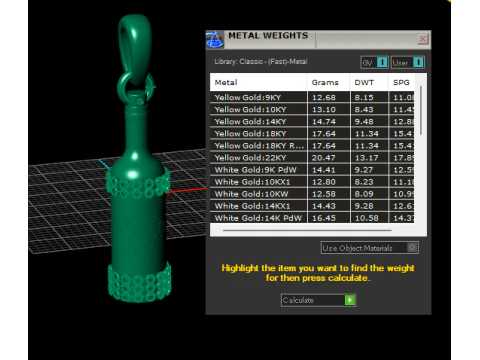480x360 pixels.
Task: Click the Library: Classic - (Fast)-Metal label
Action: (x=261, y=62)
